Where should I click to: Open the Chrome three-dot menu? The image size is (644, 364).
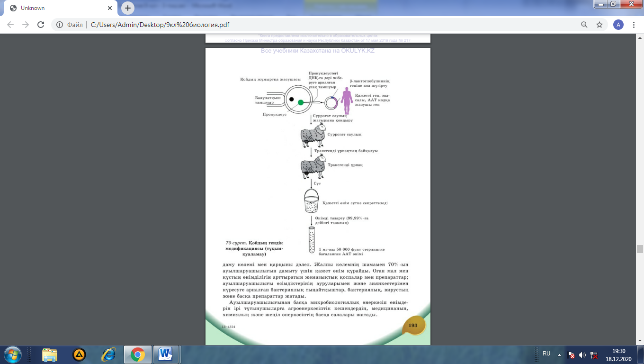click(x=634, y=25)
